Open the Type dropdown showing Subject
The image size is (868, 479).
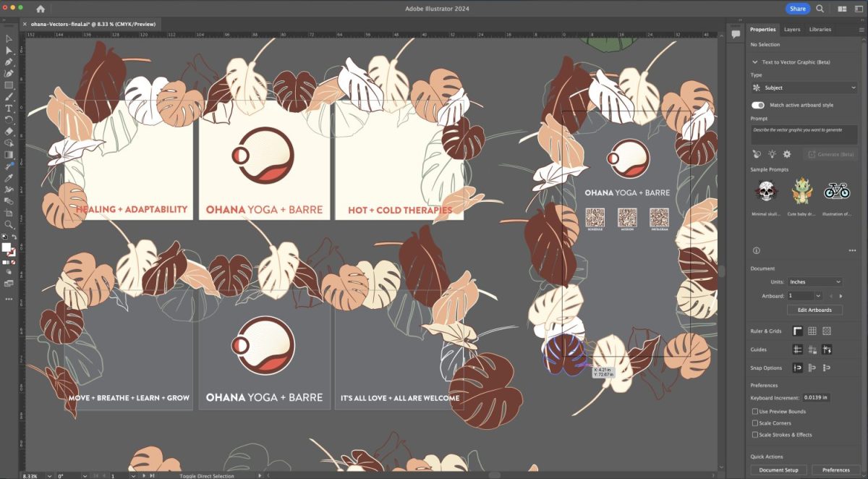[805, 88]
